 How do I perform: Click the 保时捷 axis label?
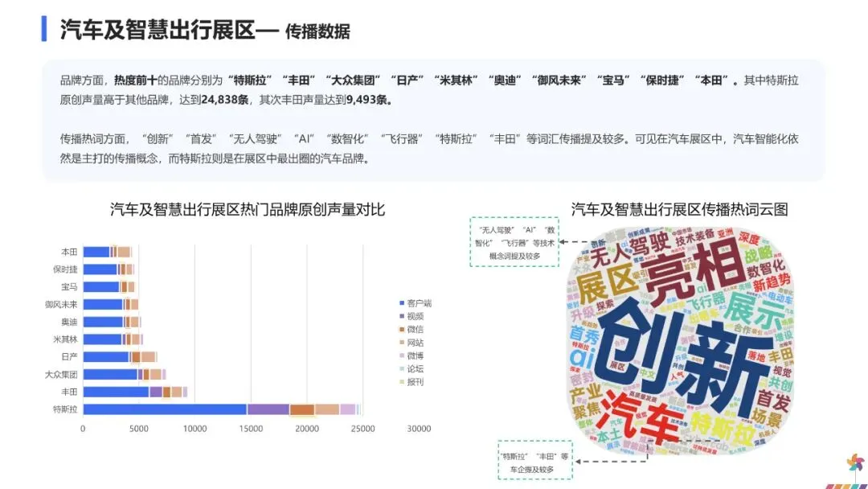point(65,269)
